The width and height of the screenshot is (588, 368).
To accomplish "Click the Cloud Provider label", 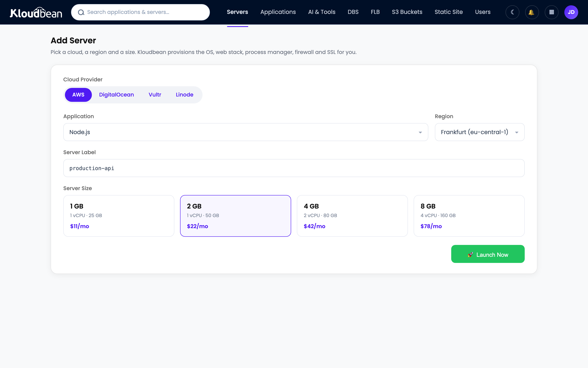I will click(83, 80).
